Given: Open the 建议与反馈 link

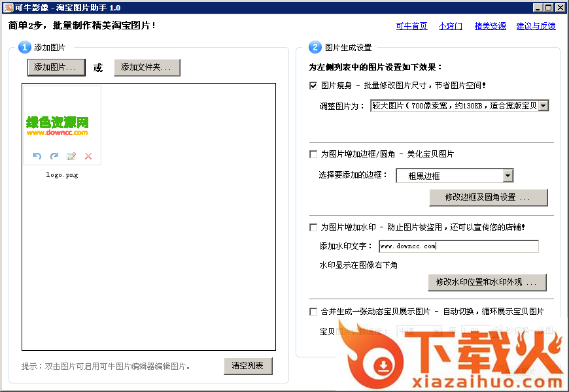Looking at the screenshot, I should [x=536, y=26].
